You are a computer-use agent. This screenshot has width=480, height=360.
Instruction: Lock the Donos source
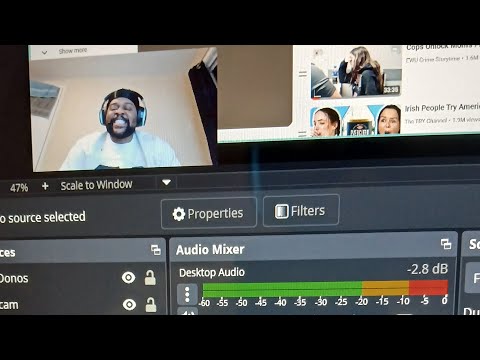(x=150, y=277)
